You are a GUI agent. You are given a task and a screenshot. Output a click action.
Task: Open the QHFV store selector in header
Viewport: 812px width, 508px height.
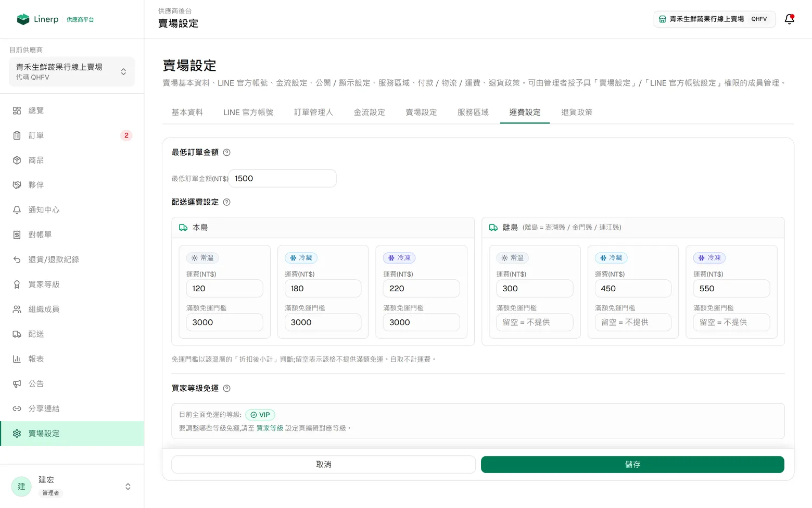click(714, 19)
